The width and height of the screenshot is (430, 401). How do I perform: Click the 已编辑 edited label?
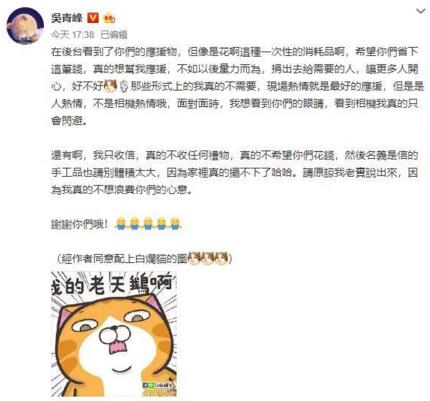tap(114, 34)
